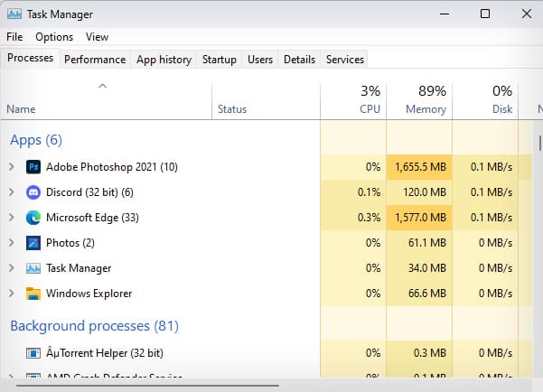Sort by the Memory column header
Viewport: 543px width, 392px height.
[x=419, y=99]
